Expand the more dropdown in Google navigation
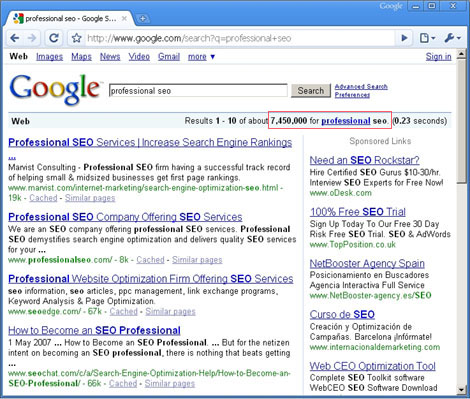The width and height of the screenshot is (470, 399). pos(201,57)
